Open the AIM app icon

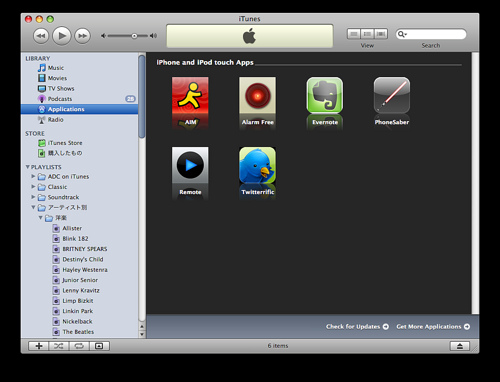[x=190, y=95]
